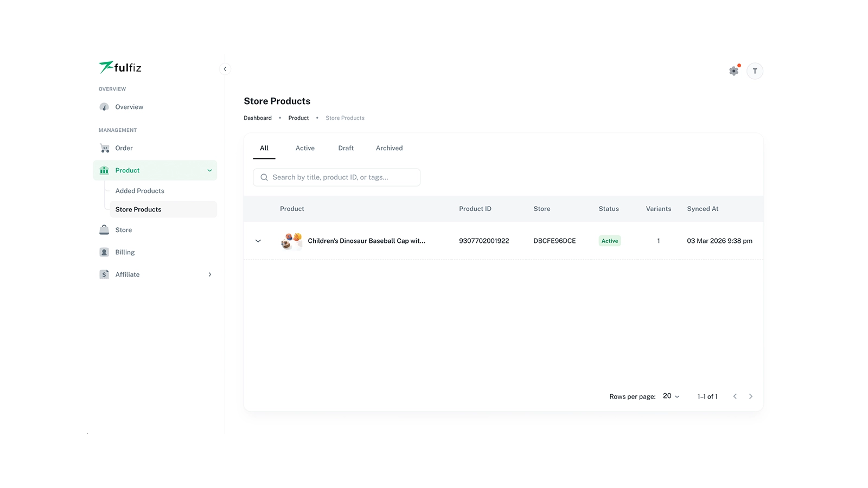Click store code DBCFE96DCE
Image resolution: width=868 pixels, height=488 pixels.
[554, 241]
